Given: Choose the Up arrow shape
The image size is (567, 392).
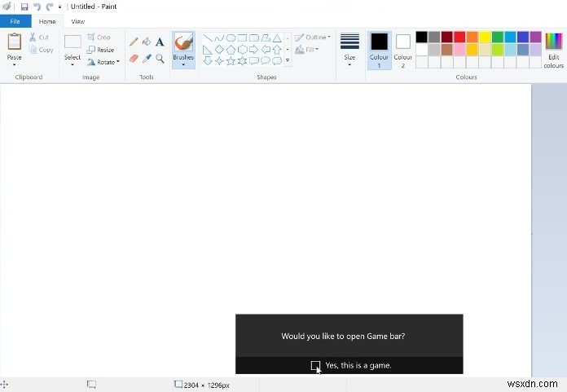Looking at the screenshot, I should click(277, 49).
